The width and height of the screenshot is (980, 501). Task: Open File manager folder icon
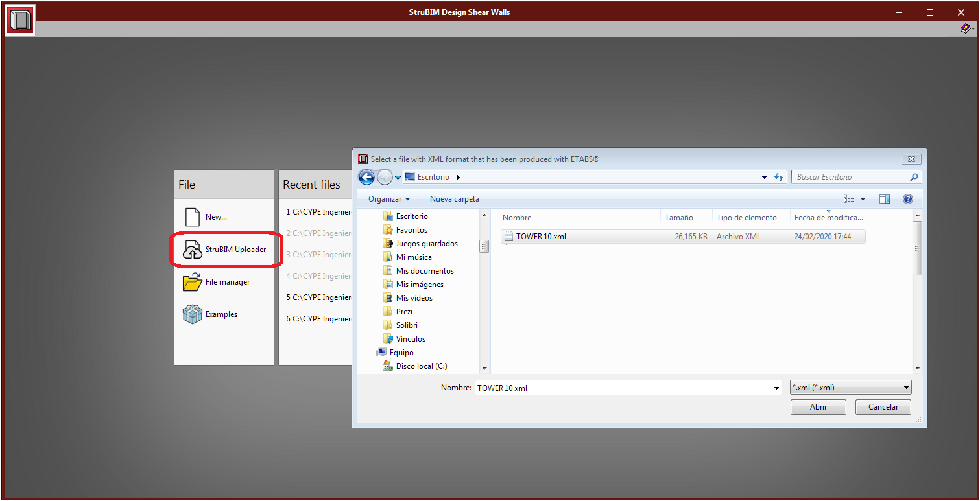pos(192,282)
